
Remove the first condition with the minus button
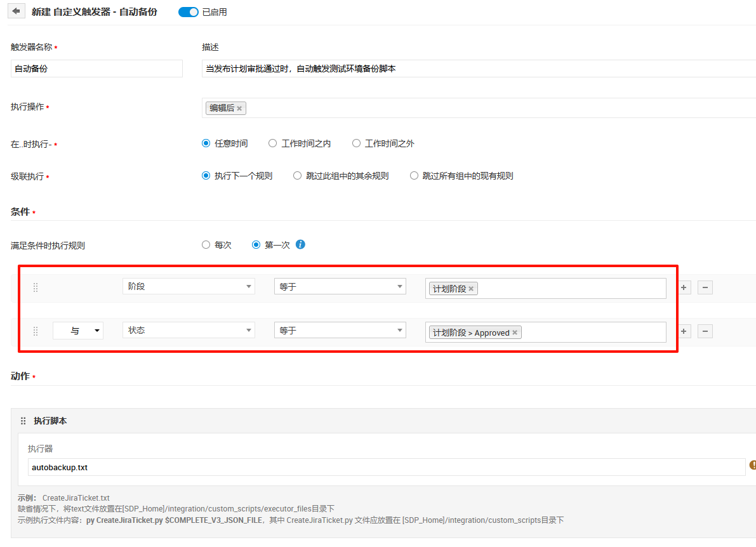(705, 287)
